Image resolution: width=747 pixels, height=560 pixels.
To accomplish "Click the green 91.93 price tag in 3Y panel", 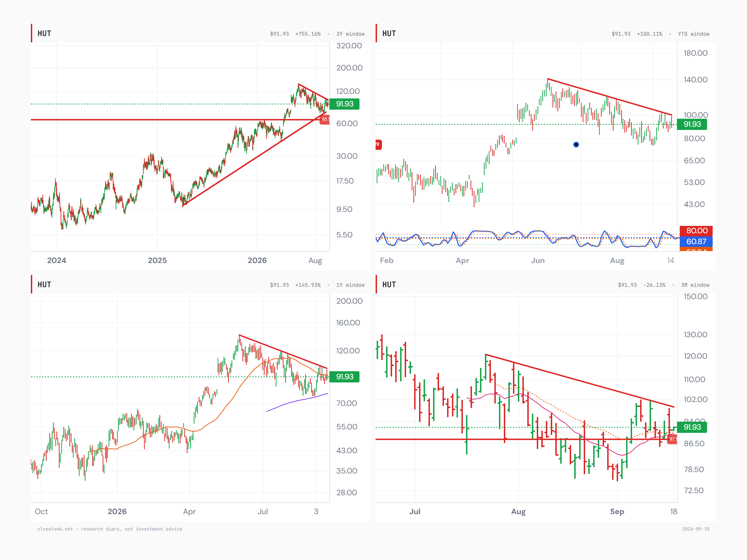I will click(x=344, y=104).
